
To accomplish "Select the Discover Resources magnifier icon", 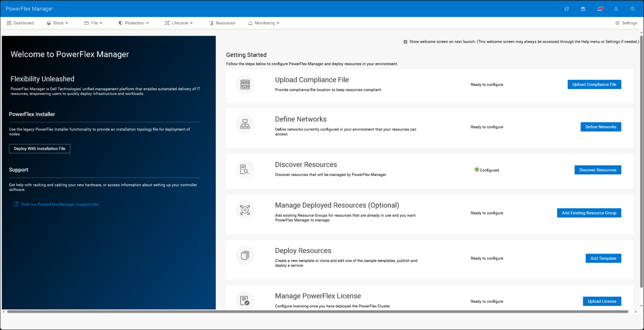I will point(245,169).
